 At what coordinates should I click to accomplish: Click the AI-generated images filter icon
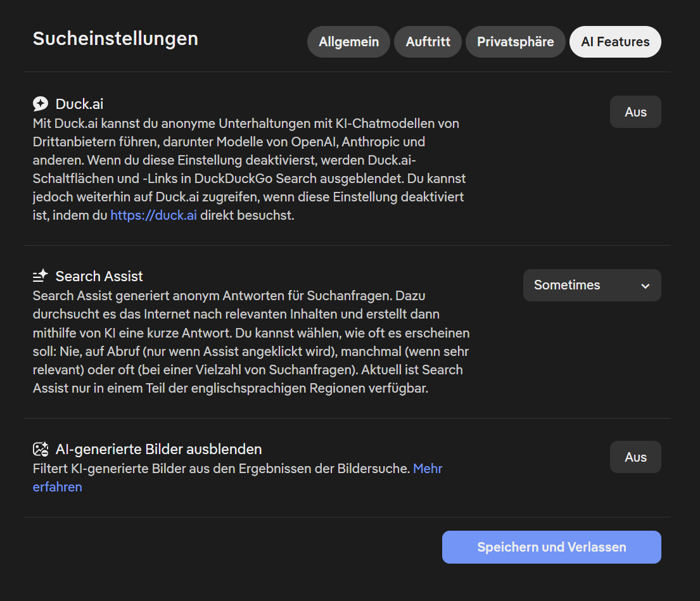[41, 449]
